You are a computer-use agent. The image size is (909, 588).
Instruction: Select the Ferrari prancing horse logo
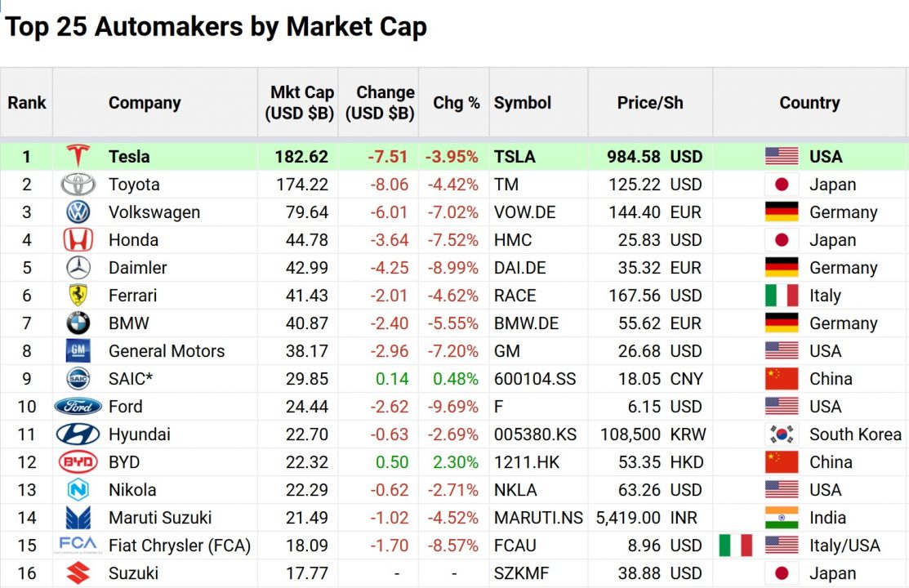coord(78,295)
